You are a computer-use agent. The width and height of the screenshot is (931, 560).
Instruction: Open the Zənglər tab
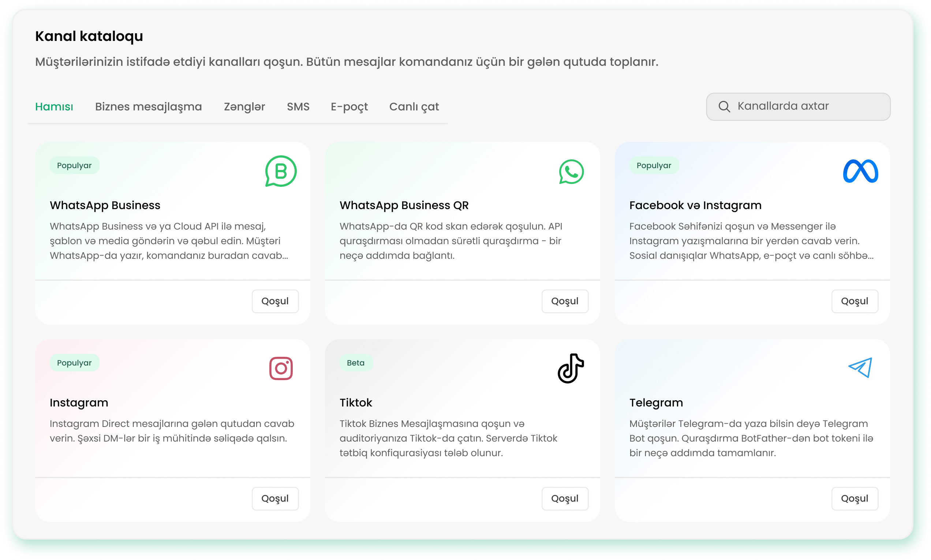point(244,107)
